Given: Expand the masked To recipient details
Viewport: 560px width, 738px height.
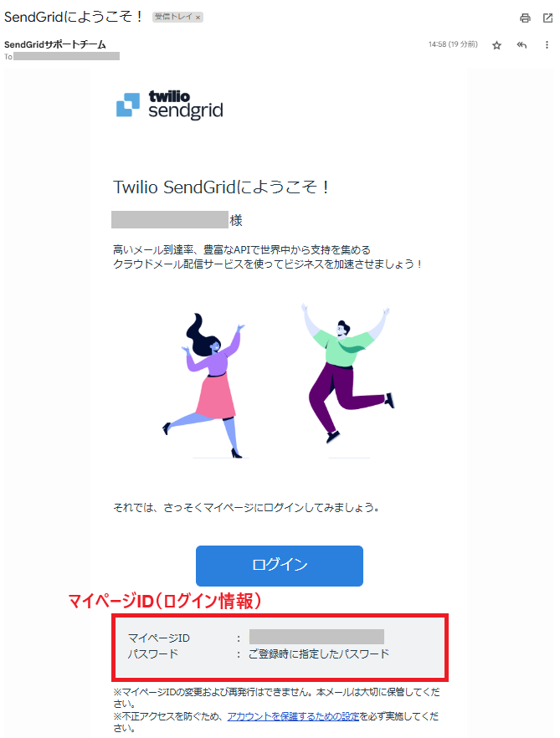Looking at the screenshot, I should click(x=66, y=57).
